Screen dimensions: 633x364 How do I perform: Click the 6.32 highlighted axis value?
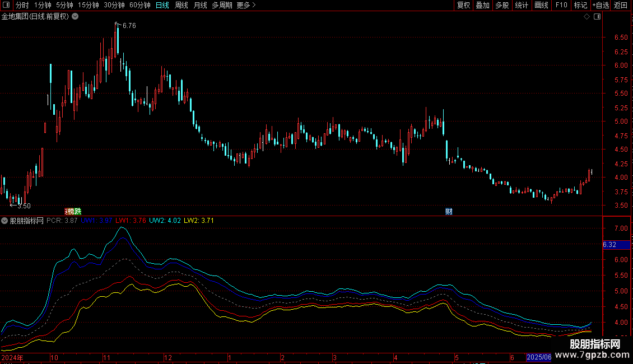616,245
